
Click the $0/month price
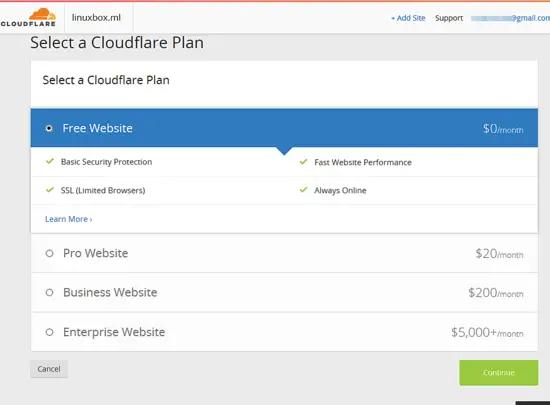coord(503,129)
